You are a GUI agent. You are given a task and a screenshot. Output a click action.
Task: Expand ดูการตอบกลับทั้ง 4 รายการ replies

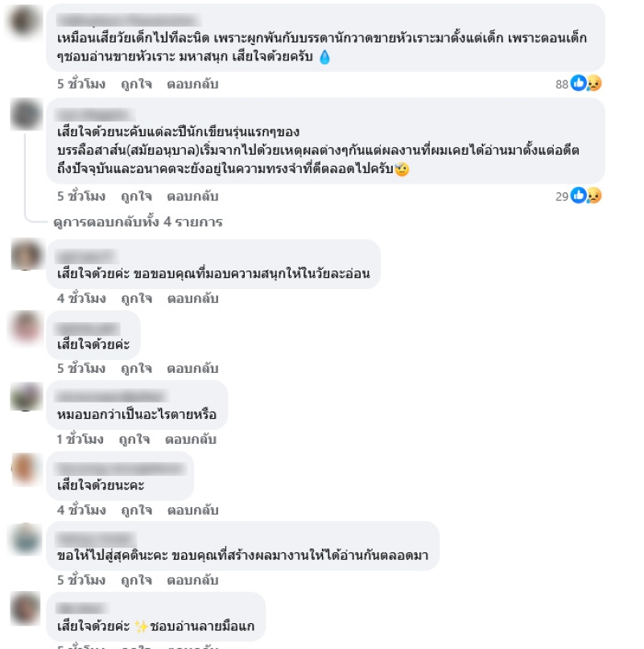[138, 222]
